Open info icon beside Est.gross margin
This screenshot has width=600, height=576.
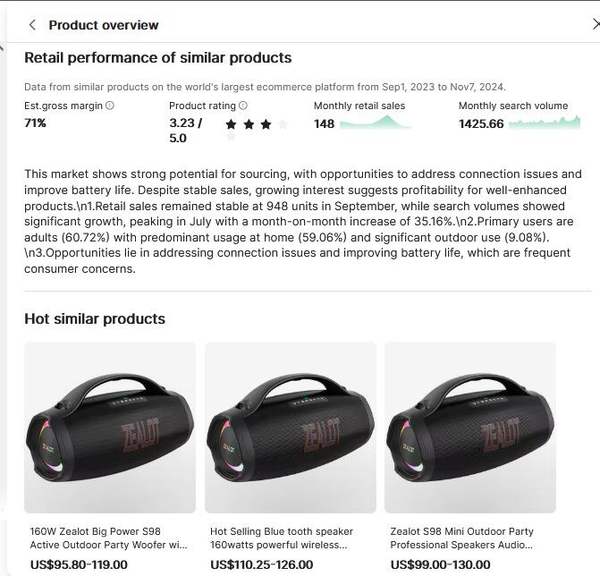click(110, 106)
